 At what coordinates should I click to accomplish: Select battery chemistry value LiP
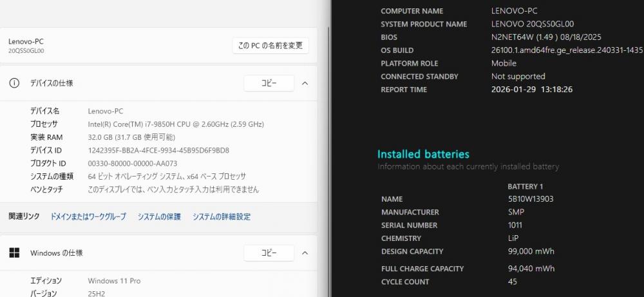pos(513,238)
